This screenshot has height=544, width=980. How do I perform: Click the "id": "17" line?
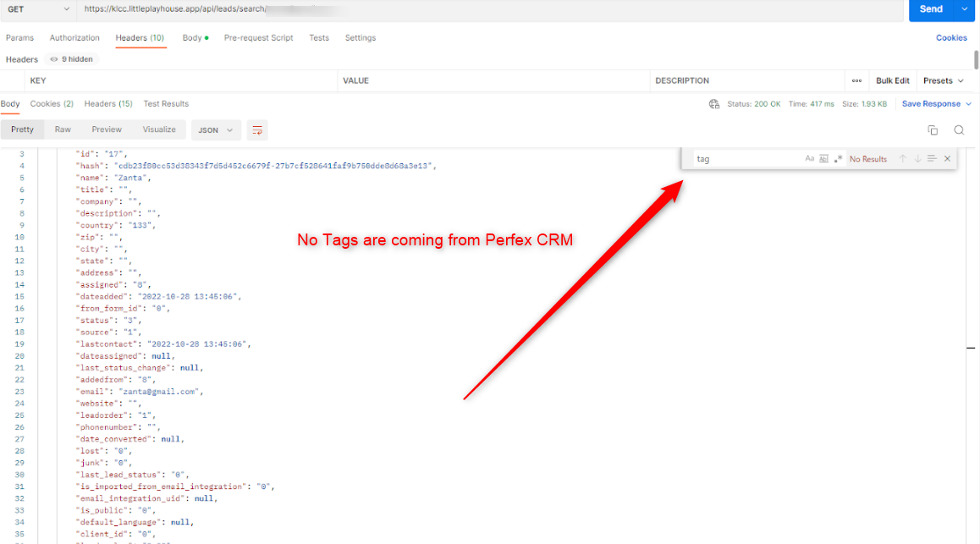(x=102, y=154)
